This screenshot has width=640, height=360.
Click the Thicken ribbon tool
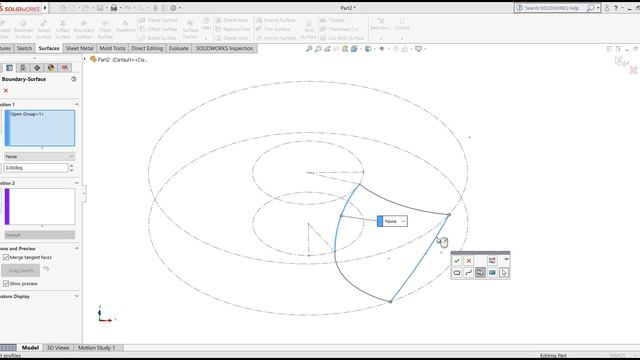333,20
